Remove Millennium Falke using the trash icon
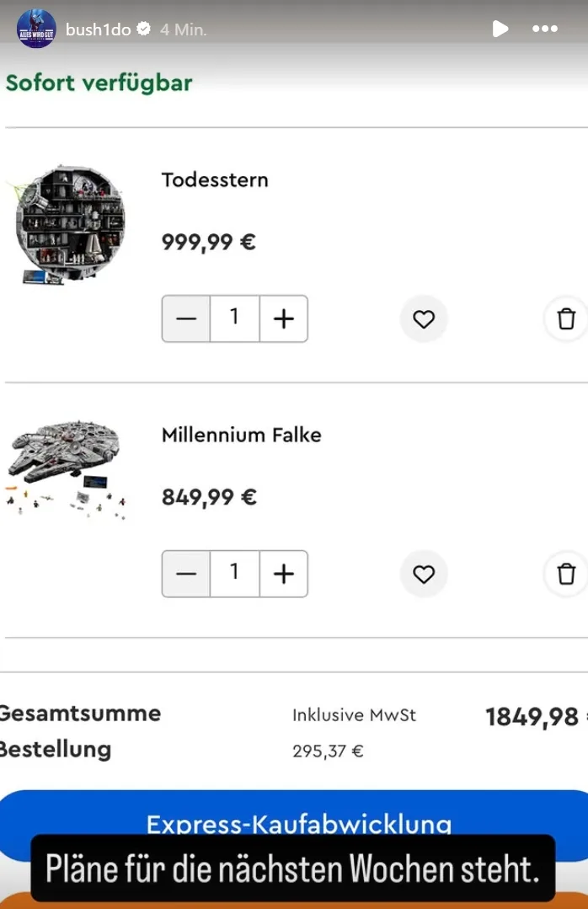 click(566, 575)
